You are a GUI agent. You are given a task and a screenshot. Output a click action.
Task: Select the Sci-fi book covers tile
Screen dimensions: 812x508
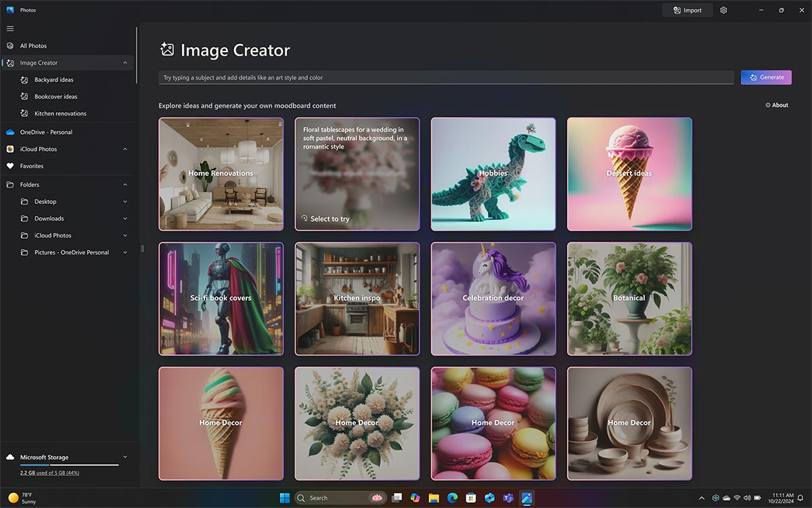click(x=221, y=299)
